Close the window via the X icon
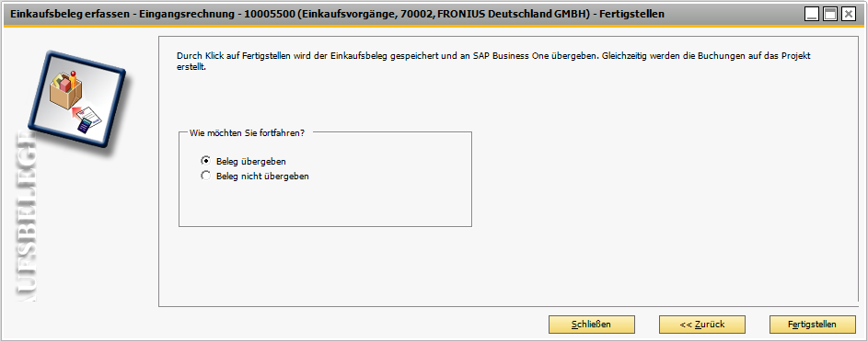Viewport: 868px width, 342px height. click(x=848, y=14)
